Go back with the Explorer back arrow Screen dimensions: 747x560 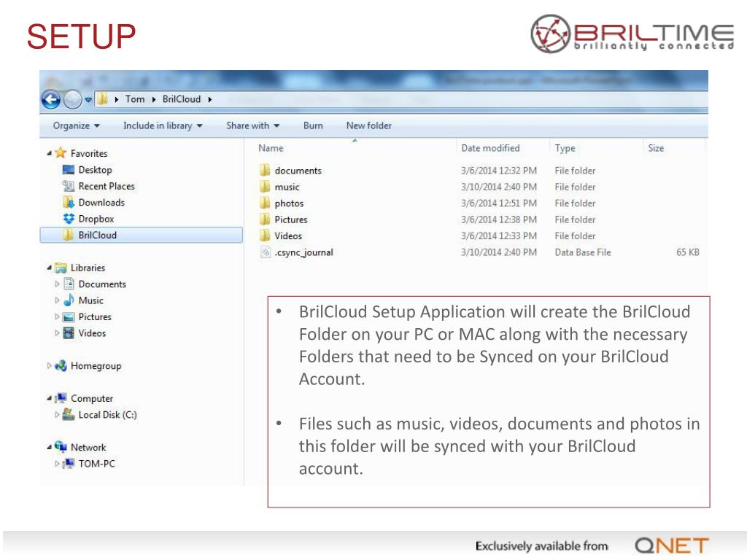[x=51, y=99]
